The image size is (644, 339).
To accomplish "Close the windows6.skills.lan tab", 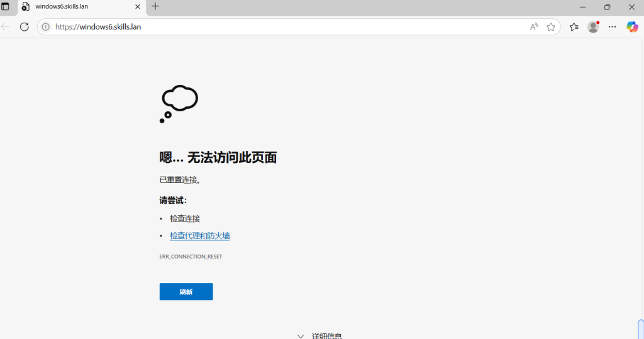I will click(x=138, y=7).
